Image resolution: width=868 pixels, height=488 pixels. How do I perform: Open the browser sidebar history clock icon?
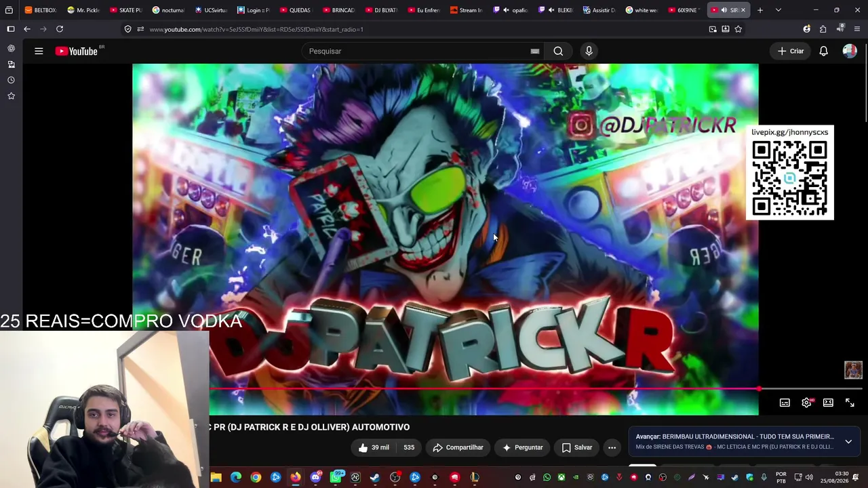(11, 80)
